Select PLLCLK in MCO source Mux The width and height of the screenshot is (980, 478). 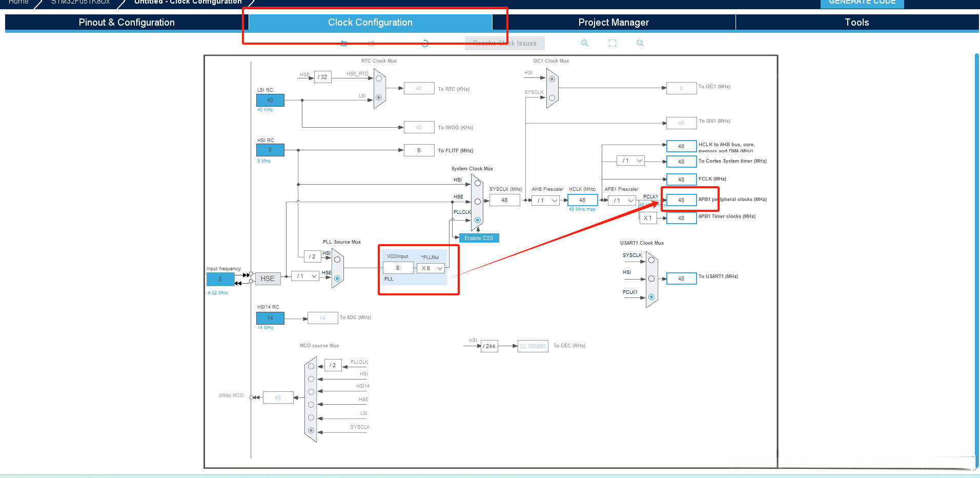(x=311, y=366)
